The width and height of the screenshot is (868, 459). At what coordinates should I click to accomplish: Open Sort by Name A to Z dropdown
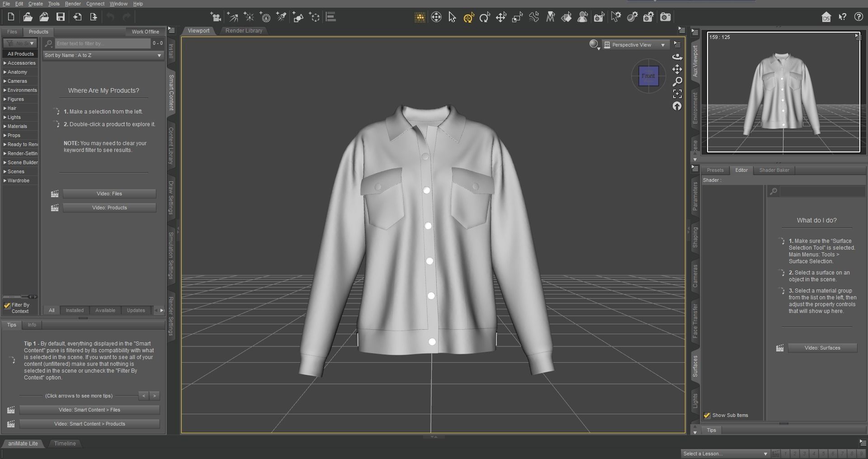pyautogui.click(x=103, y=55)
